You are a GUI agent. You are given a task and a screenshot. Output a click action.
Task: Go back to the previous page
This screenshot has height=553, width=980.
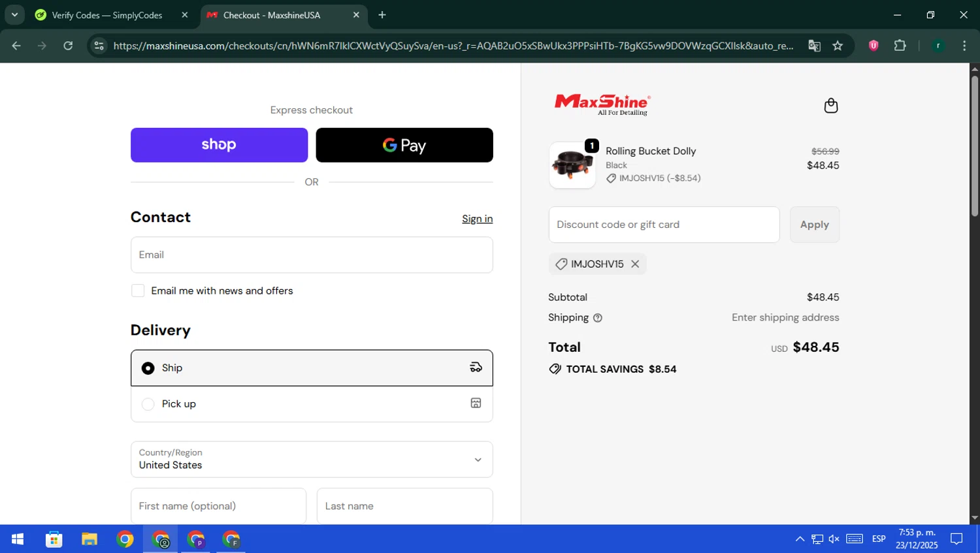pyautogui.click(x=16, y=46)
